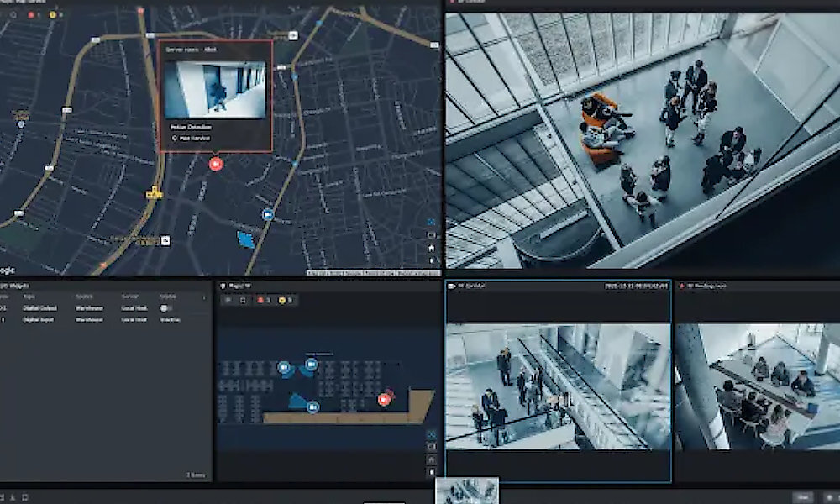Open the Motion Detection popup camera preview
Viewport: 840px width, 504px height.
pyautogui.click(x=214, y=89)
